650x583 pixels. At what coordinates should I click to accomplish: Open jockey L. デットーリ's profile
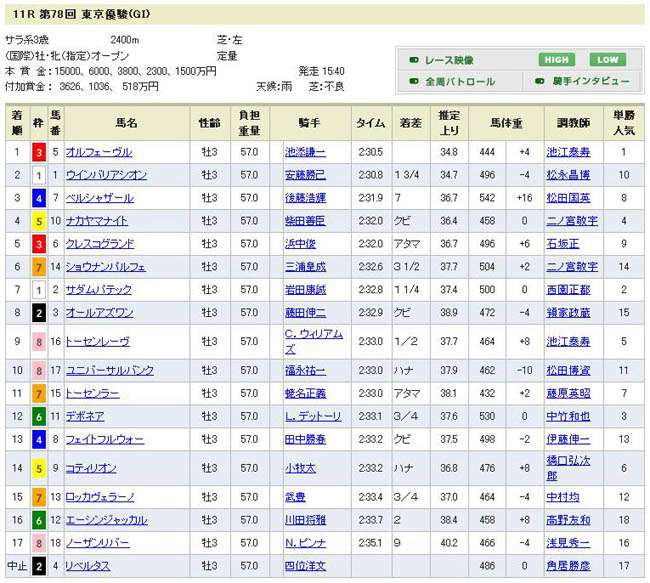(x=312, y=416)
